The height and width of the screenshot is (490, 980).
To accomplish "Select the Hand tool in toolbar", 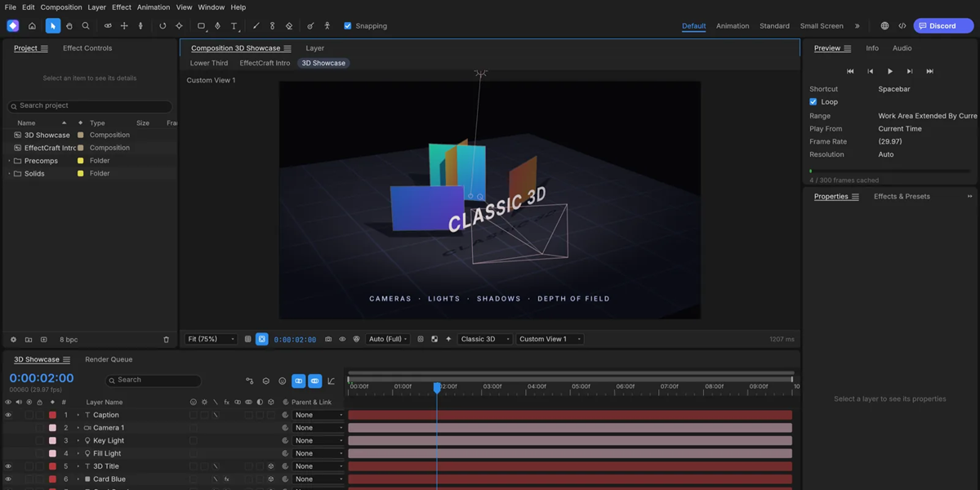I will 69,26.
